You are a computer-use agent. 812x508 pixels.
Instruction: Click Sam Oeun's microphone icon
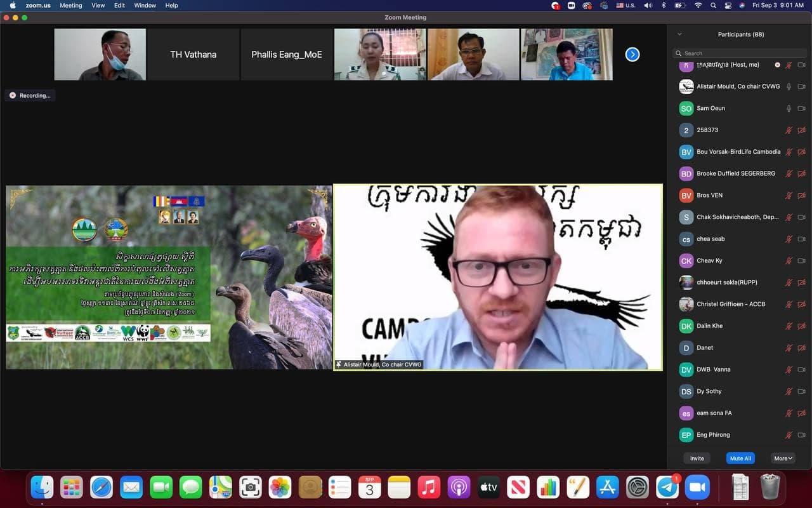coord(789,109)
